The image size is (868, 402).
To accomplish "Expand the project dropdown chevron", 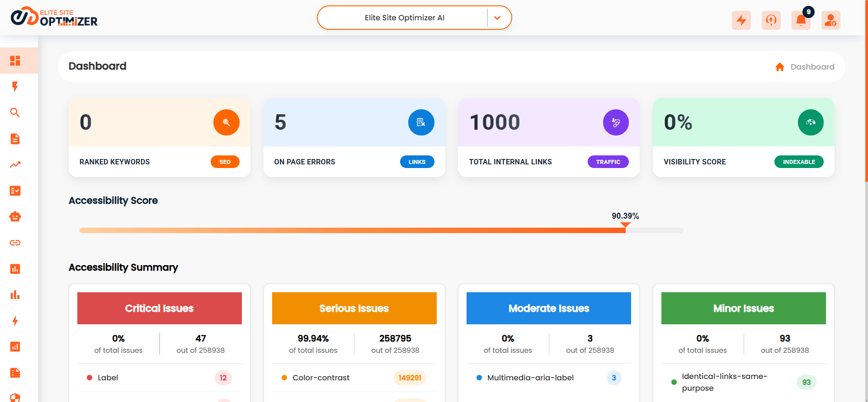I will point(497,18).
